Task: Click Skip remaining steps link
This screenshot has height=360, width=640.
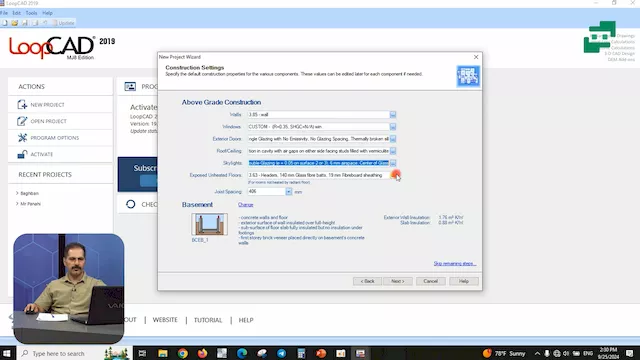Action: [x=455, y=263]
